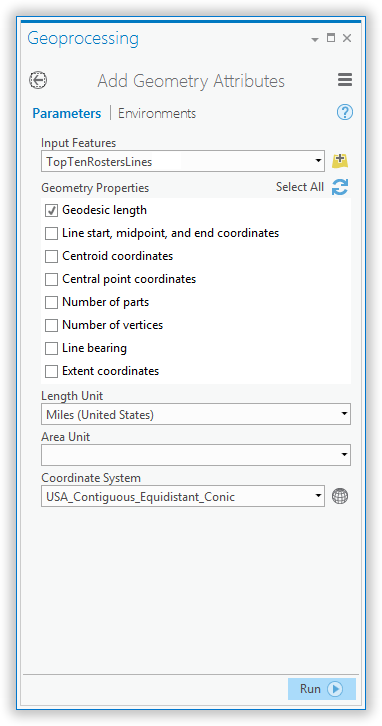The height and width of the screenshot is (726, 382).
Task: Uncheck the Geodesic length checkbox
Action: [51, 211]
